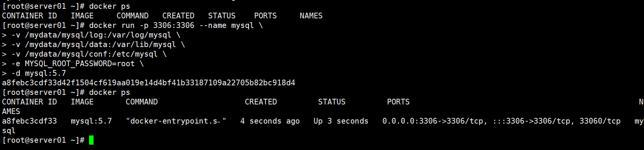Screen dimensions: 644x150
Task: Click the container hash a8febc3cdf33d42f... output line
Action: 149,83
